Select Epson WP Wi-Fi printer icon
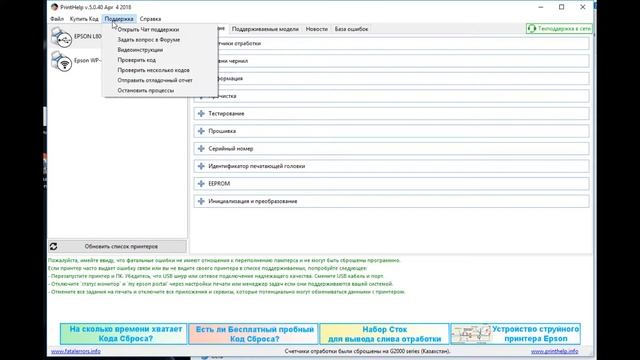The height and width of the screenshot is (360, 640). pyautogui.click(x=62, y=61)
